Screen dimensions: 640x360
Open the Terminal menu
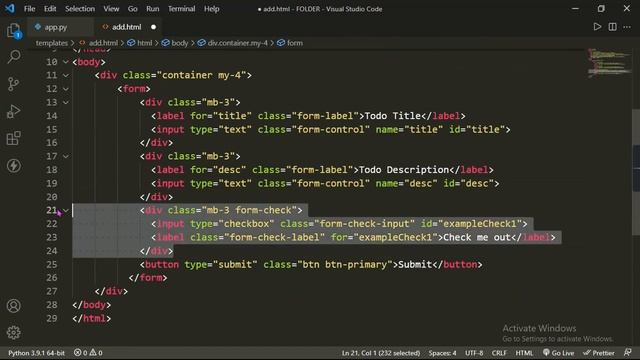coord(182,9)
